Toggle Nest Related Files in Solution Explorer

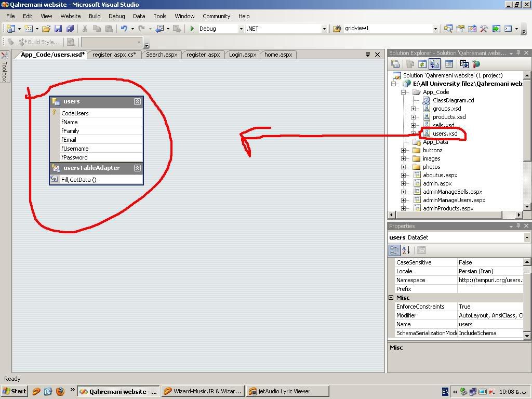434,64
